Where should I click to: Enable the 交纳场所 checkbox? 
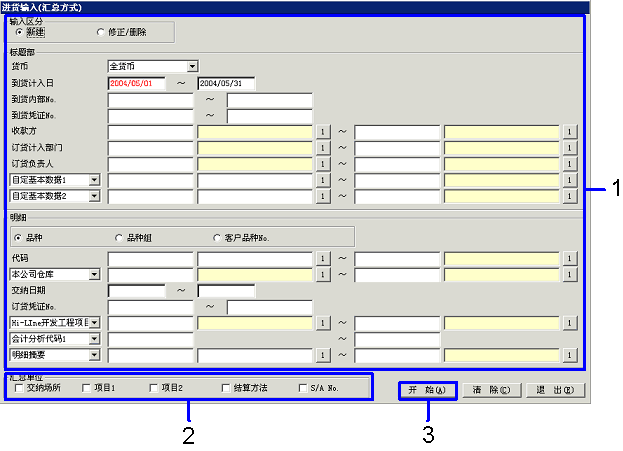click(20, 388)
